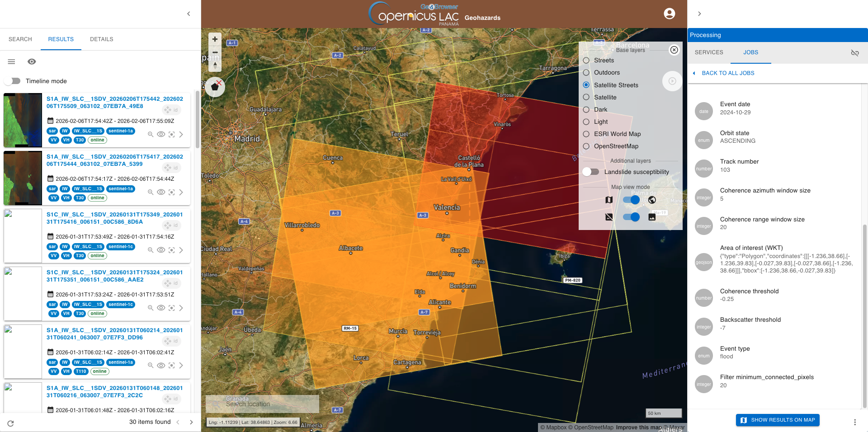868x432 pixels.
Task: Click SHOW RESULTS ON MAP button
Action: 778,420
